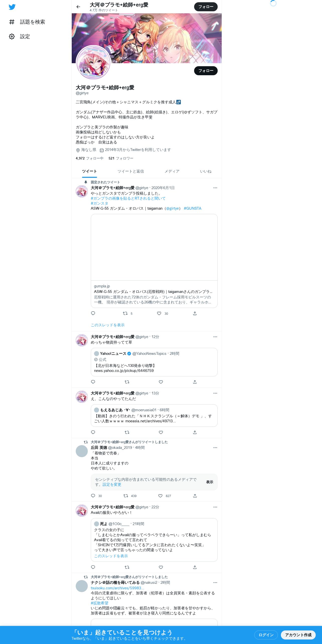This screenshot has height=644, width=322.
Task: Open the いいね tab
Action: pyautogui.click(x=206, y=172)
